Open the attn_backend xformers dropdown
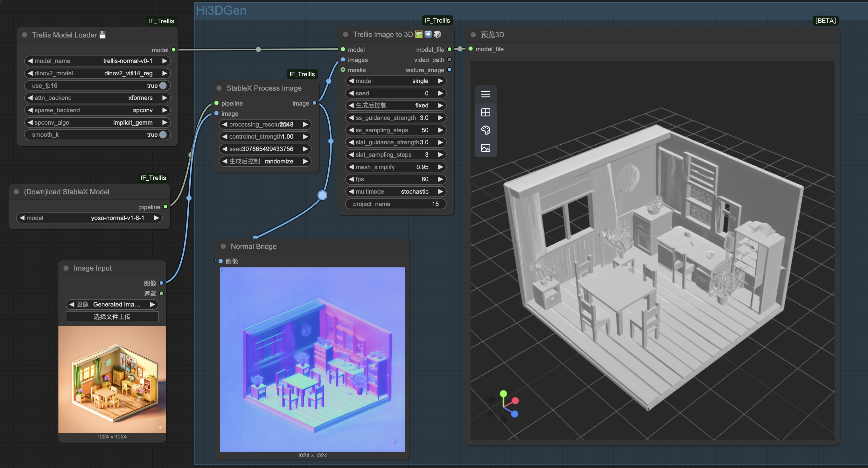 click(97, 98)
